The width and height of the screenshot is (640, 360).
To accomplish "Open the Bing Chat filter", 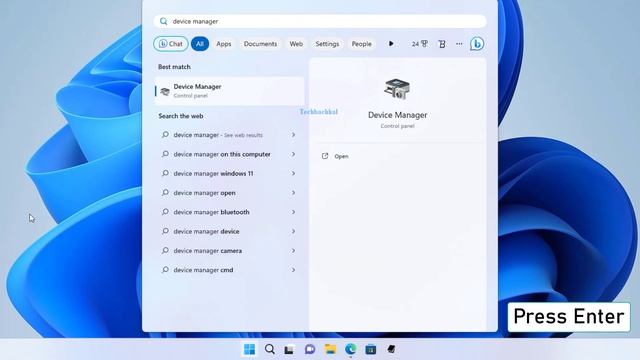I will [x=171, y=44].
